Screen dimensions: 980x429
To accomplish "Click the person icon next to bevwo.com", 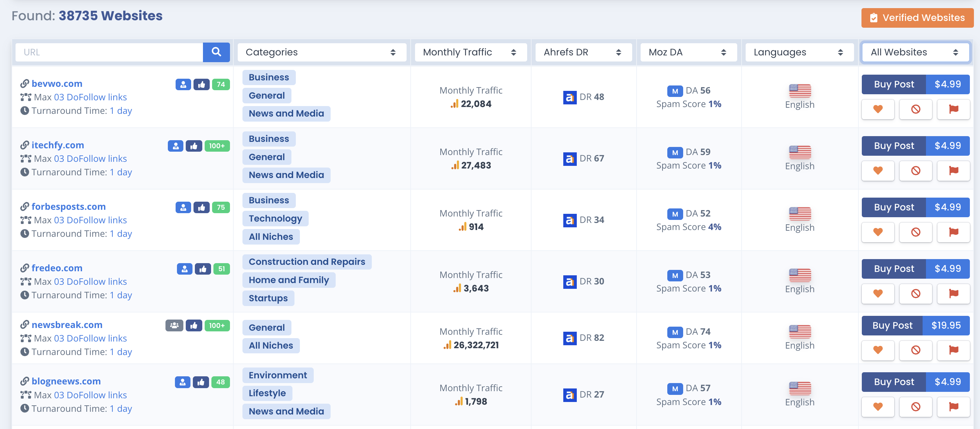I will pyautogui.click(x=183, y=84).
